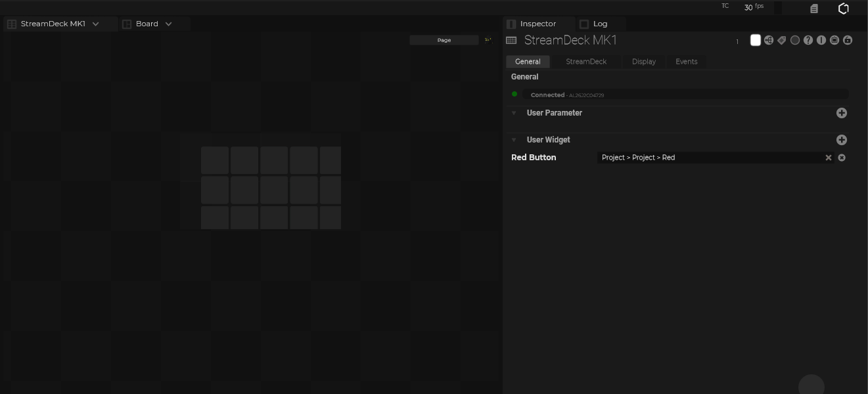
Task: Collapse the User Widget section
Action: 514,140
